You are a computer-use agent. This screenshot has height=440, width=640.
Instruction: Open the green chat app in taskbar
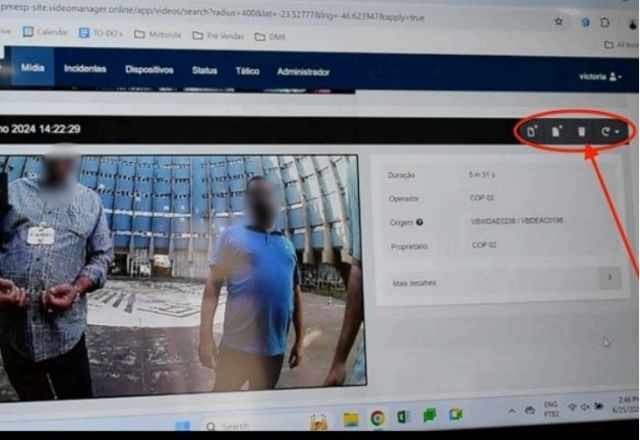(x=429, y=416)
